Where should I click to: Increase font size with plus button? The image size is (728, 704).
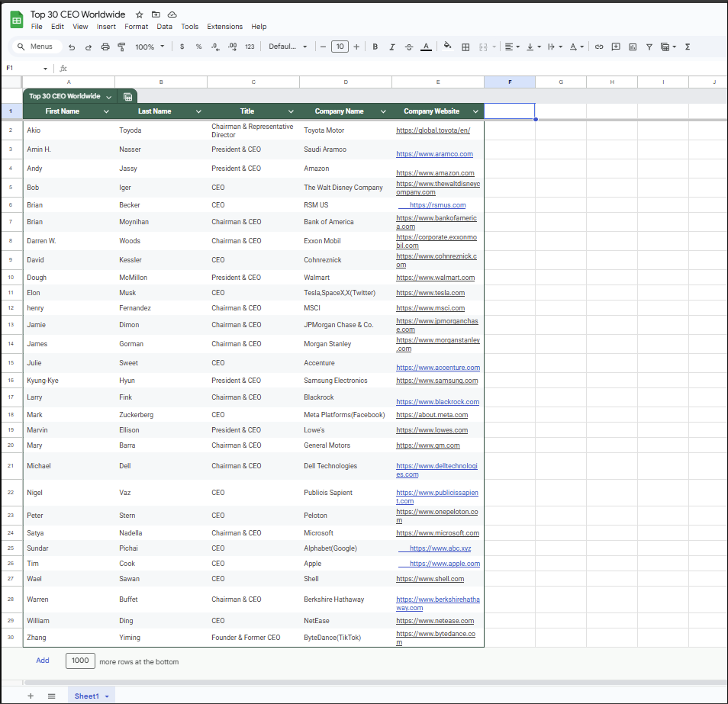click(x=356, y=47)
